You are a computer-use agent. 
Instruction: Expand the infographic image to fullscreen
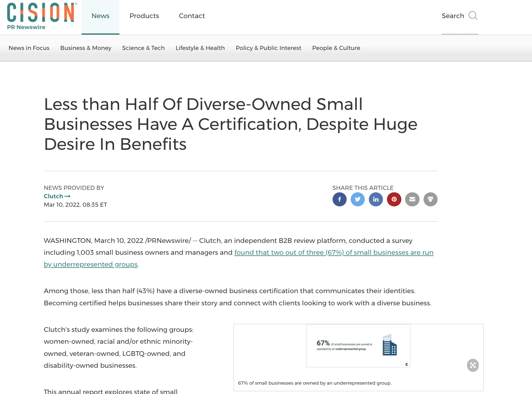pos(473,365)
